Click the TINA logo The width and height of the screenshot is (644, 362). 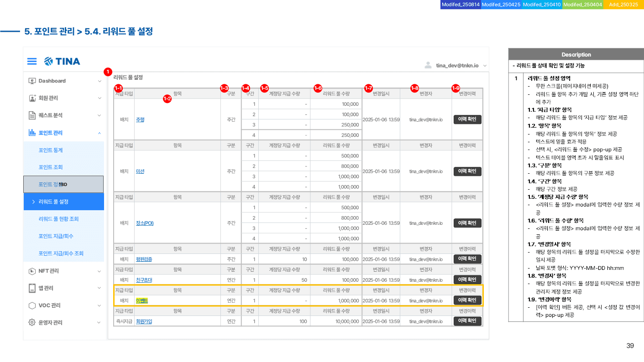pyautogui.click(x=62, y=61)
